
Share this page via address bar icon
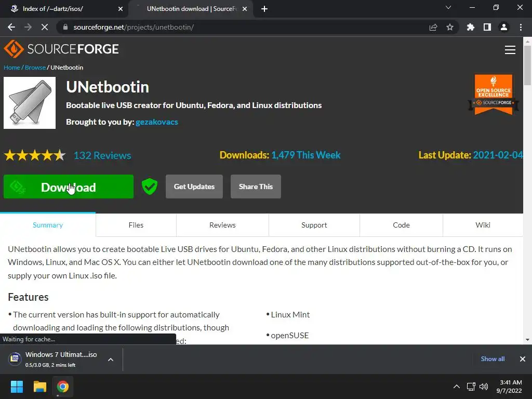433,27
